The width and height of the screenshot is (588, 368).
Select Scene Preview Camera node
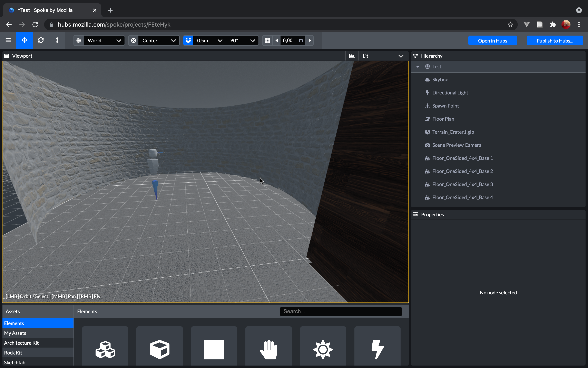498,145
